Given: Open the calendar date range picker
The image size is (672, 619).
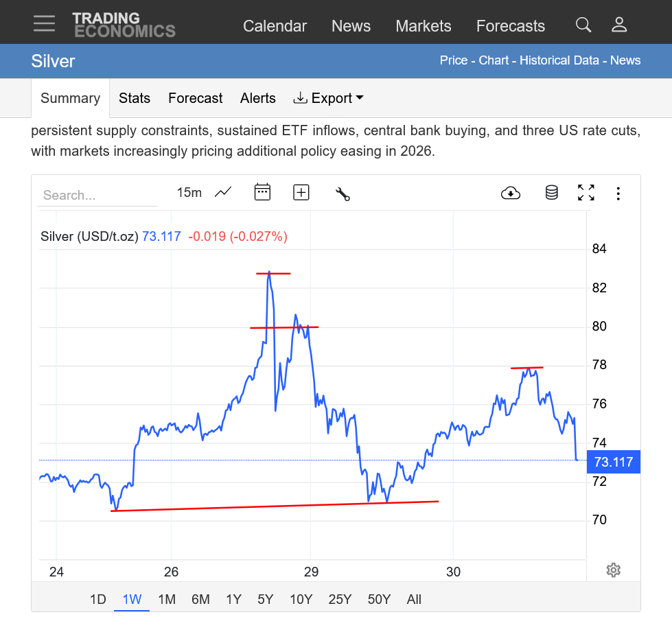Looking at the screenshot, I should pos(262,192).
